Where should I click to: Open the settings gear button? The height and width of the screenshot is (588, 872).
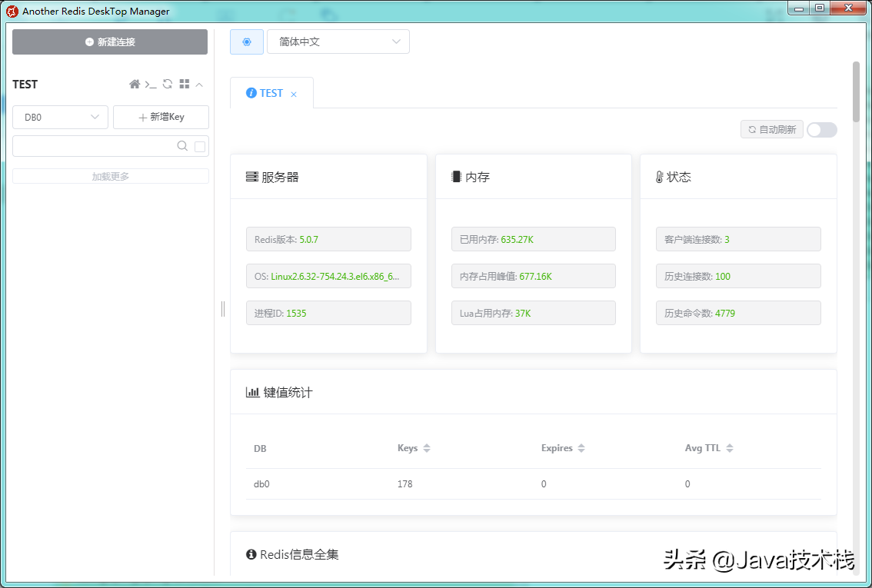pyautogui.click(x=247, y=42)
